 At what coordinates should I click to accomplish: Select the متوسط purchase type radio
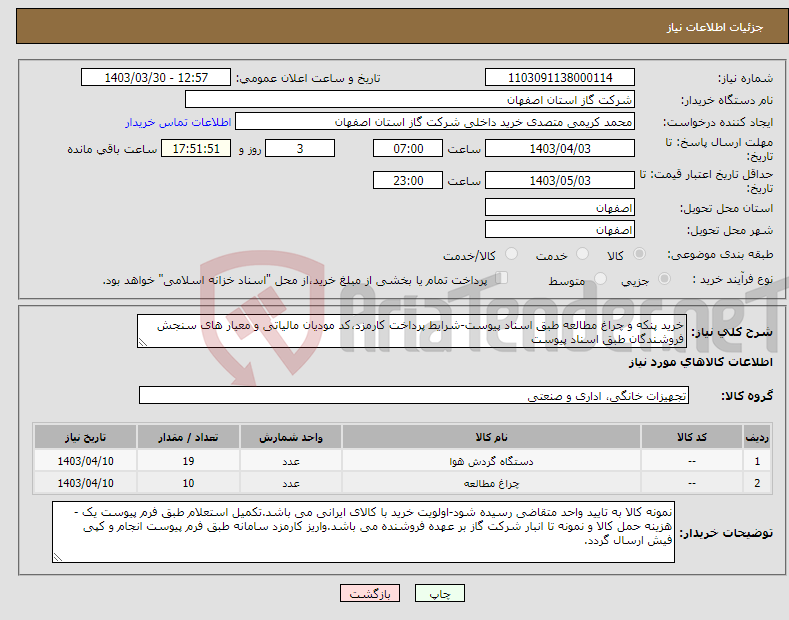point(600,278)
